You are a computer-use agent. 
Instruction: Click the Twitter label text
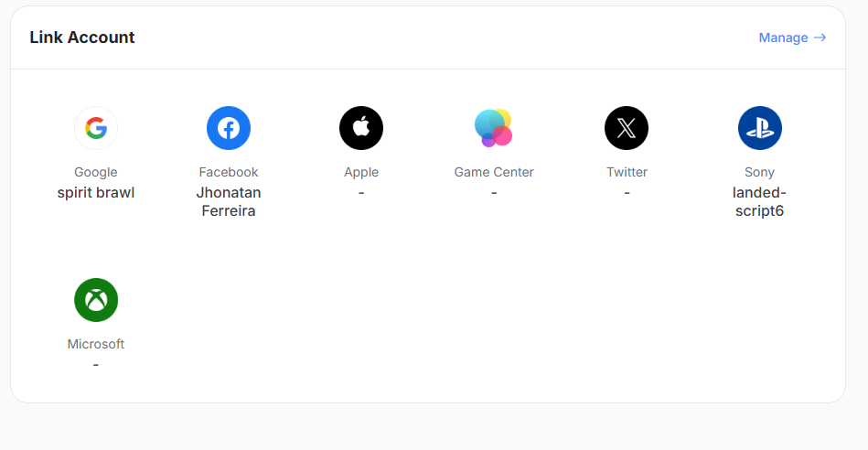pyautogui.click(x=627, y=172)
